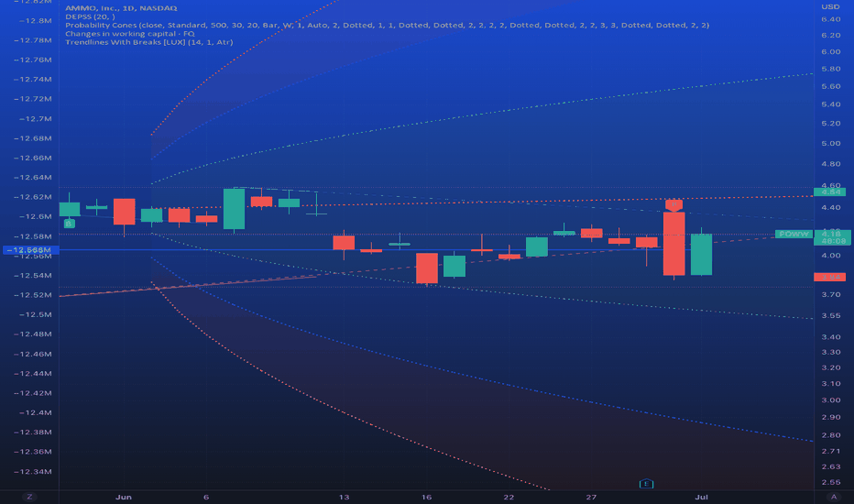Click the 13 date label on the time axis
This screenshot has height=504, width=854.
(x=344, y=497)
